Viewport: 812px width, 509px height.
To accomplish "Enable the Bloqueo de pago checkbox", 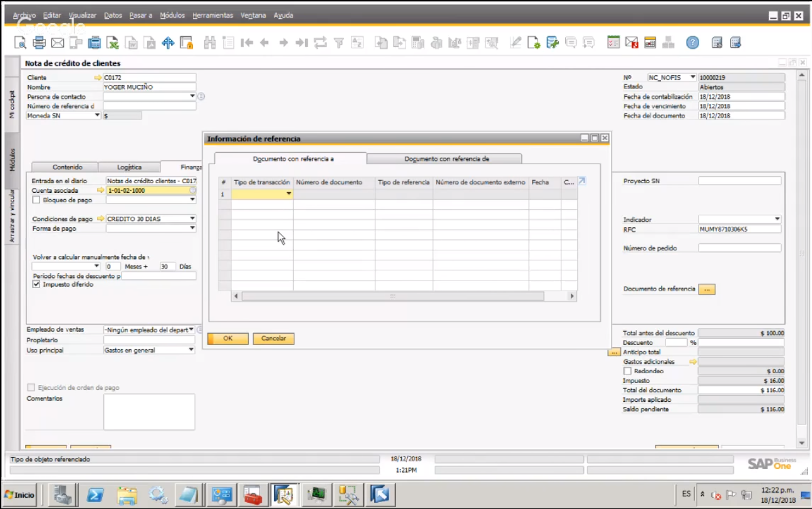I will point(36,200).
